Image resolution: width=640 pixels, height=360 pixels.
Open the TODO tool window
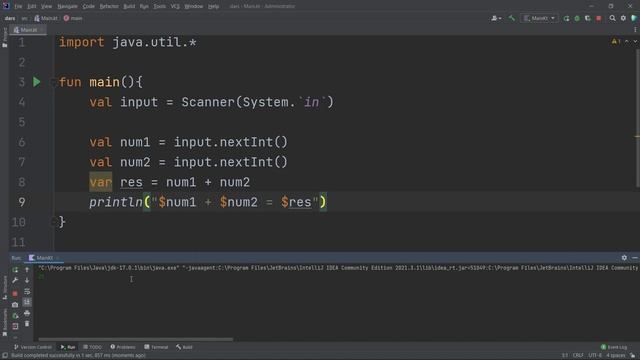[x=92, y=347]
